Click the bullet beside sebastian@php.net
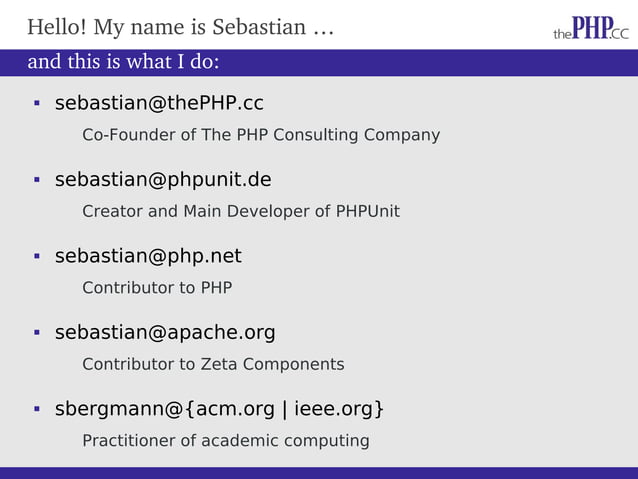 [35, 257]
